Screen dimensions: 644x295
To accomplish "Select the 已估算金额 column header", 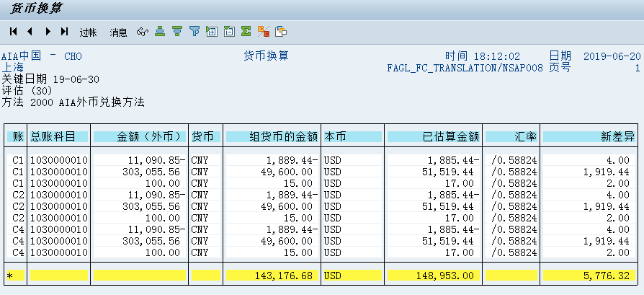I will click(434, 136).
